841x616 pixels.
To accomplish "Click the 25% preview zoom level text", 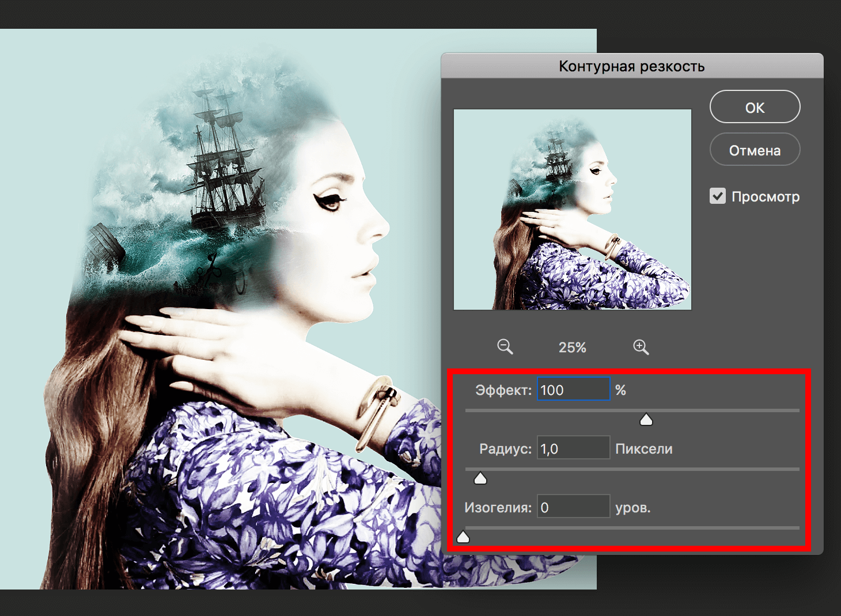I will point(572,347).
